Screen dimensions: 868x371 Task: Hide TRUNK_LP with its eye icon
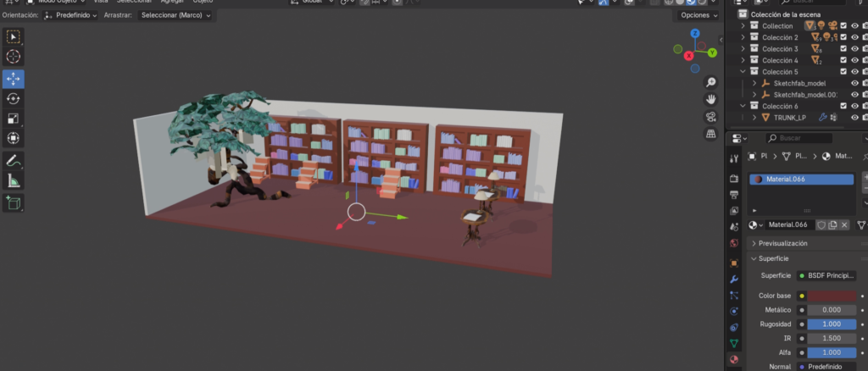tap(854, 117)
